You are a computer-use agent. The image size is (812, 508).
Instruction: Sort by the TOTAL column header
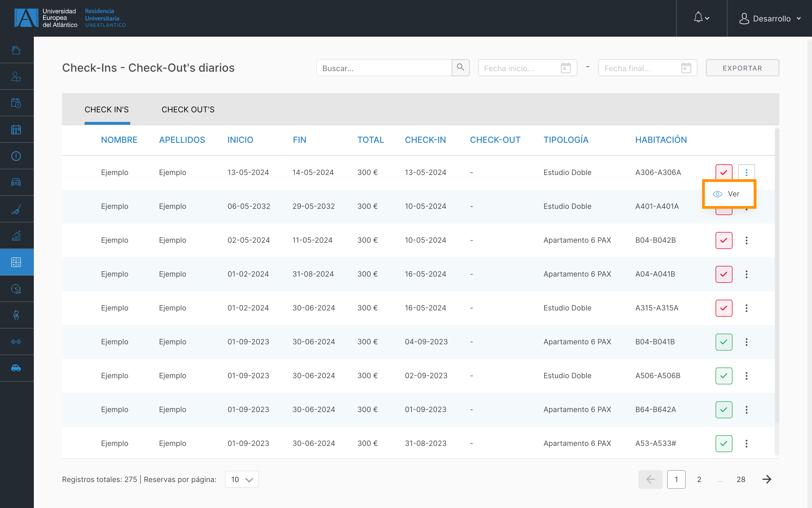pos(370,140)
